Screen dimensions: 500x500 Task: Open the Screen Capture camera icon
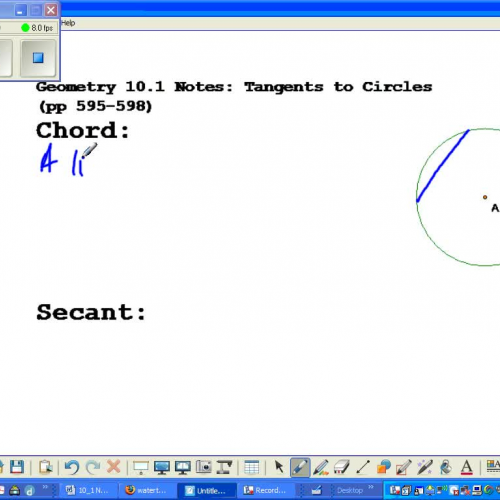click(204, 467)
